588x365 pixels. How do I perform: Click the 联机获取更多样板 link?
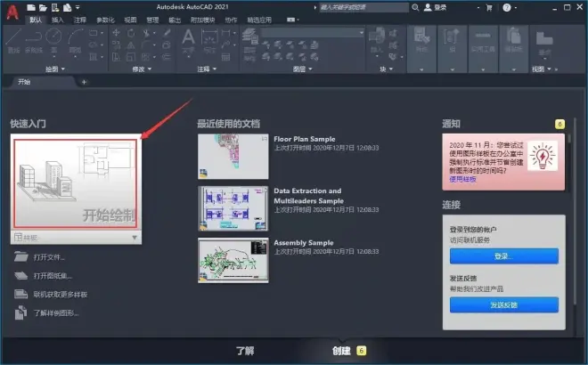(x=61, y=295)
